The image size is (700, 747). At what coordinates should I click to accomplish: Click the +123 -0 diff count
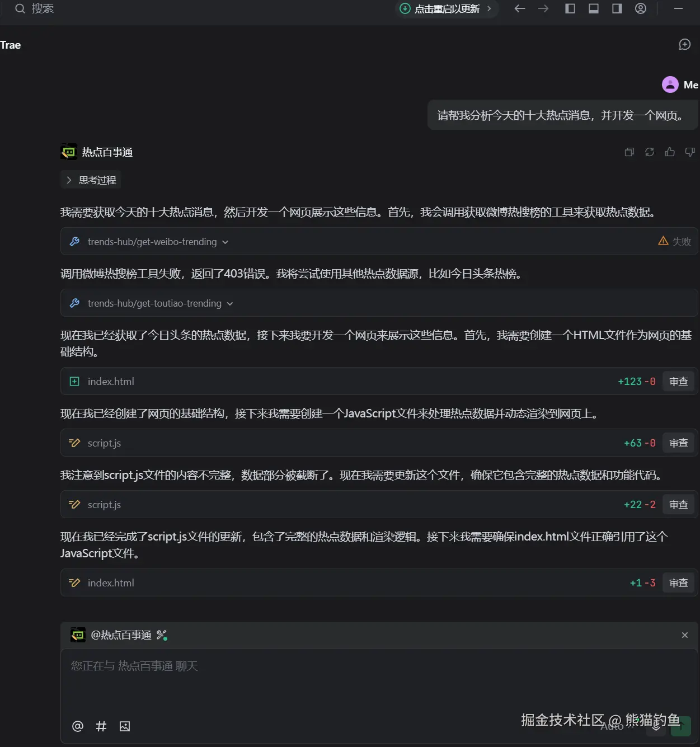(637, 382)
